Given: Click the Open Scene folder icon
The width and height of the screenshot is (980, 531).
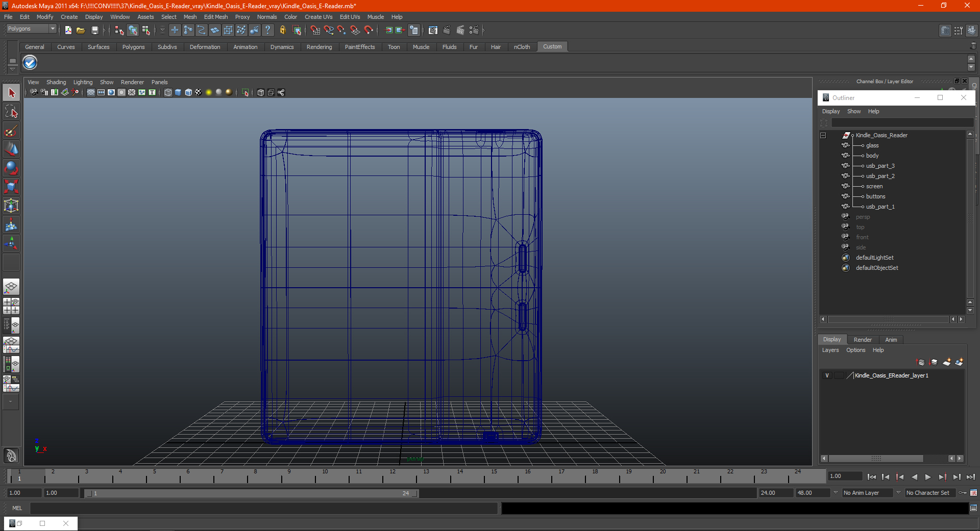Looking at the screenshot, I should 81,30.
